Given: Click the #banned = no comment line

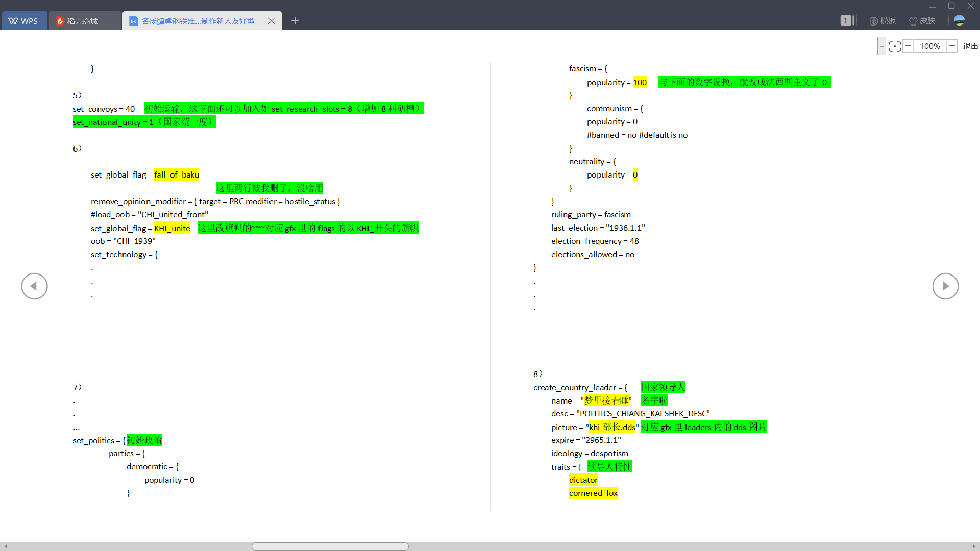Looking at the screenshot, I should tap(637, 135).
